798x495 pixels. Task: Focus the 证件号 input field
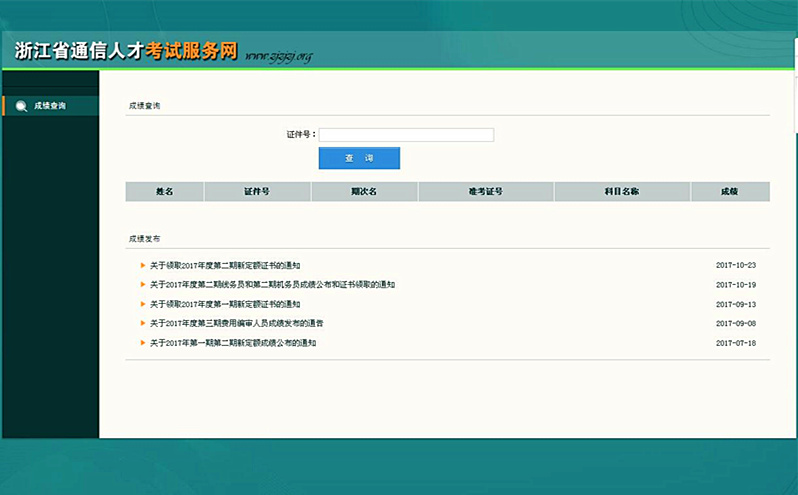pos(406,135)
